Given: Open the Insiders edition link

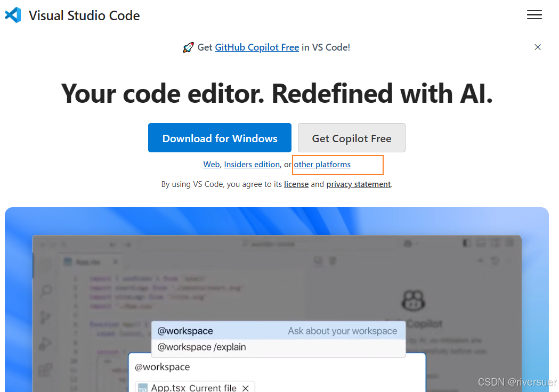Looking at the screenshot, I should click(252, 165).
